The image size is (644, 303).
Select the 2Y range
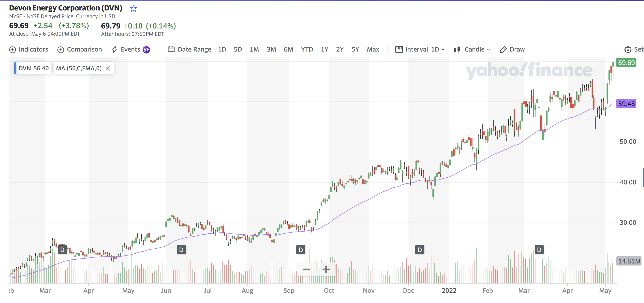340,49
